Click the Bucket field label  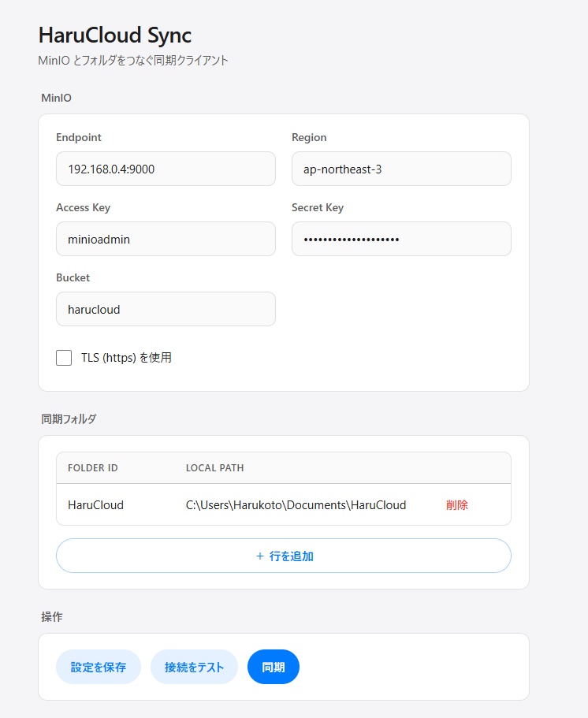tap(73, 277)
